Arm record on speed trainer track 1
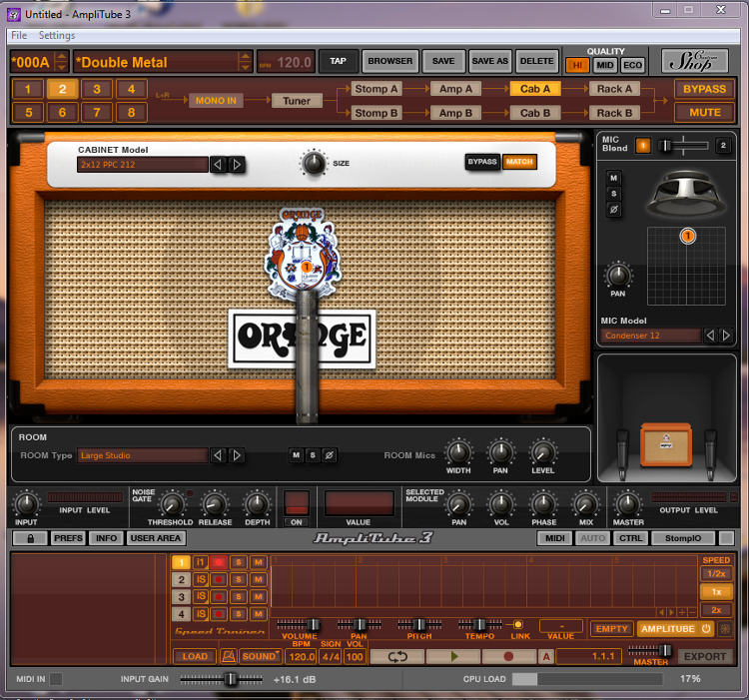 tap(219, 562)
